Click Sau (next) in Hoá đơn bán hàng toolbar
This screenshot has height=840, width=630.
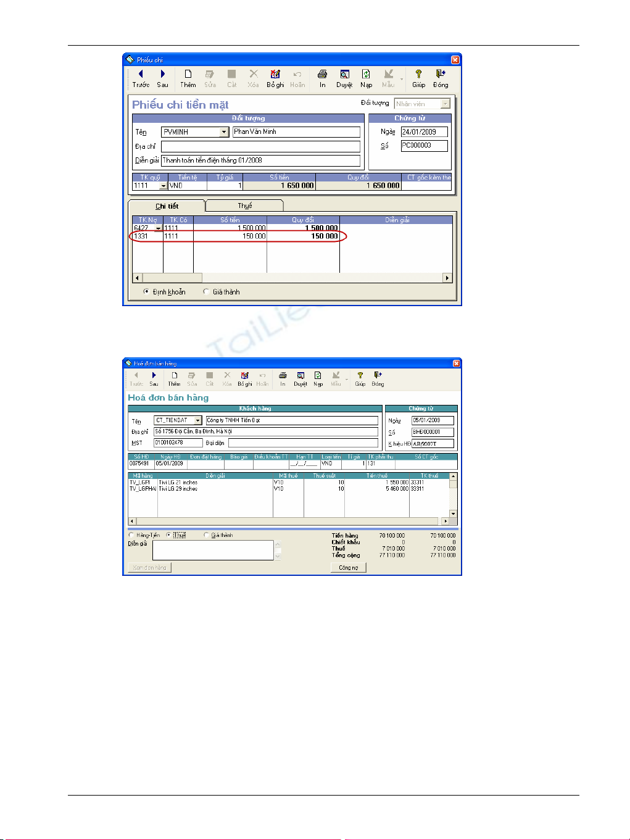click(x=154, y=378)
